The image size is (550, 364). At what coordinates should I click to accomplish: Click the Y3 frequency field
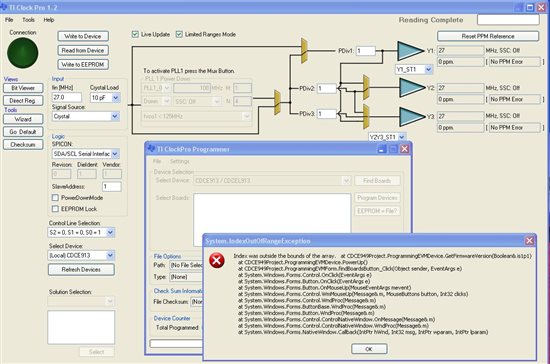click(461, 116)
